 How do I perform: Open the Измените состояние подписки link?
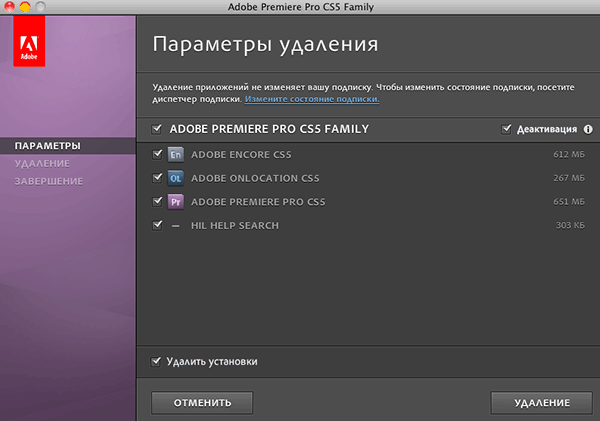point(312,99)
